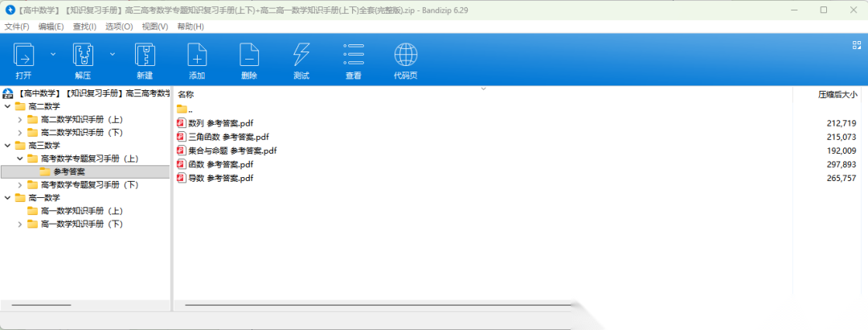
Task: Open the 文件(F) menu
Action: click(17, 27)
